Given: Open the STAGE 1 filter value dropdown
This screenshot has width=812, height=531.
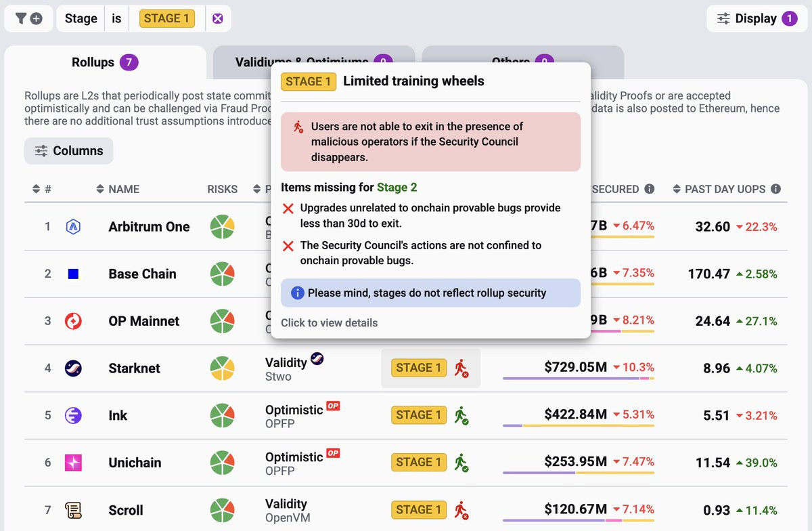Looking at the screenshot, I should 167,18.
